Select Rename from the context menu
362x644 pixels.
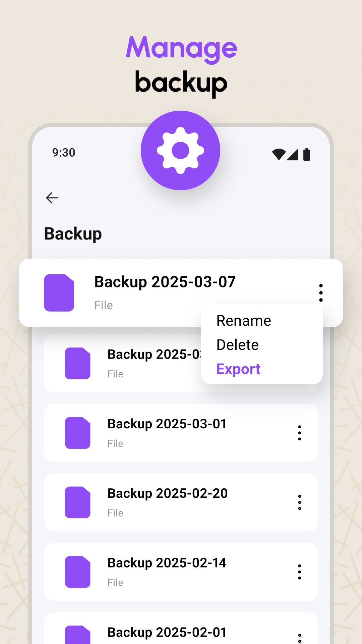[x=244, y=321]
